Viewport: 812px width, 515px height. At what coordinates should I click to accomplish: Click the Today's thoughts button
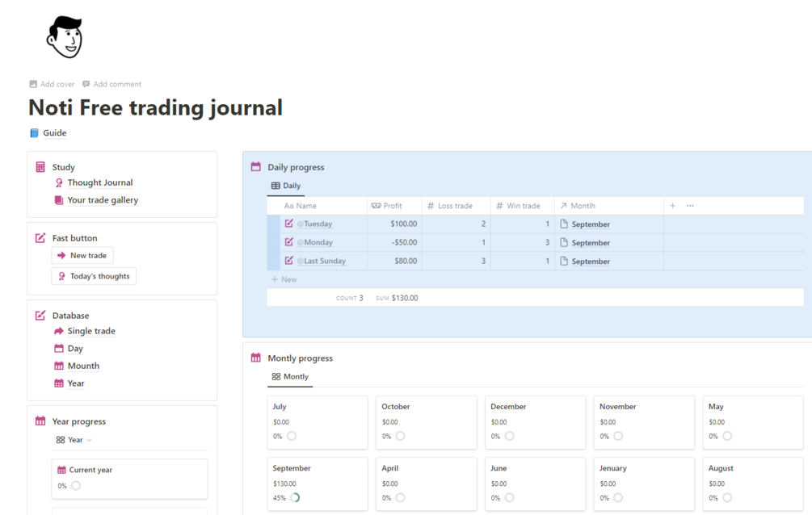pos(94,276)
